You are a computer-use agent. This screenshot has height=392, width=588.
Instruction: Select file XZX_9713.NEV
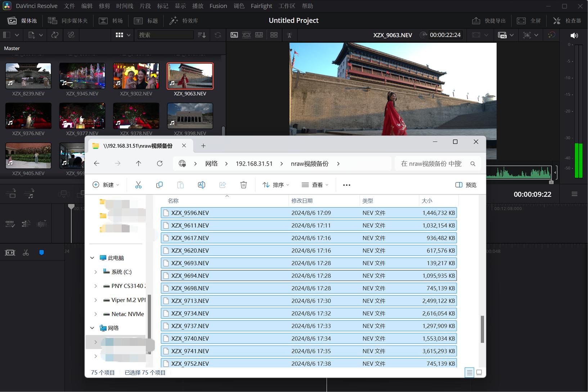[x=309, y=301]
